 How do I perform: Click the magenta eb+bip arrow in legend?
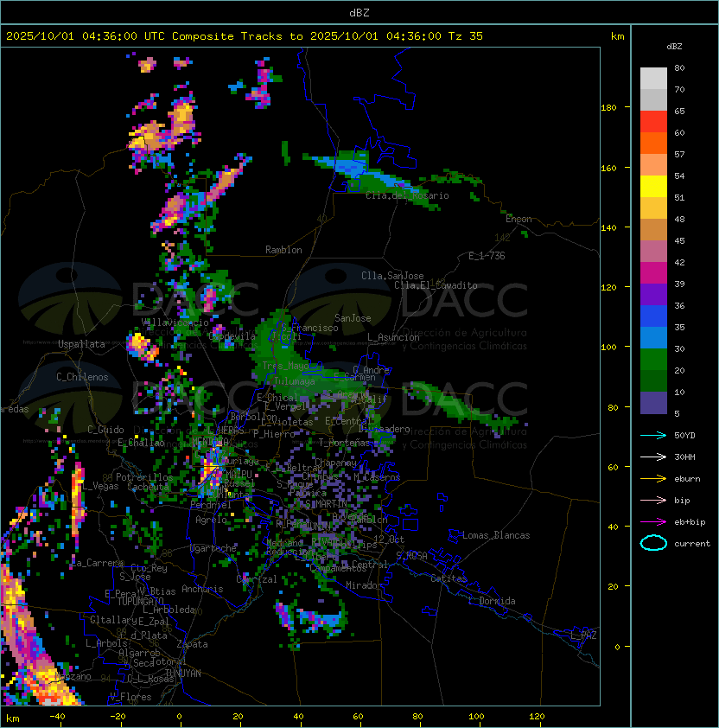click(x=653, y=522)
